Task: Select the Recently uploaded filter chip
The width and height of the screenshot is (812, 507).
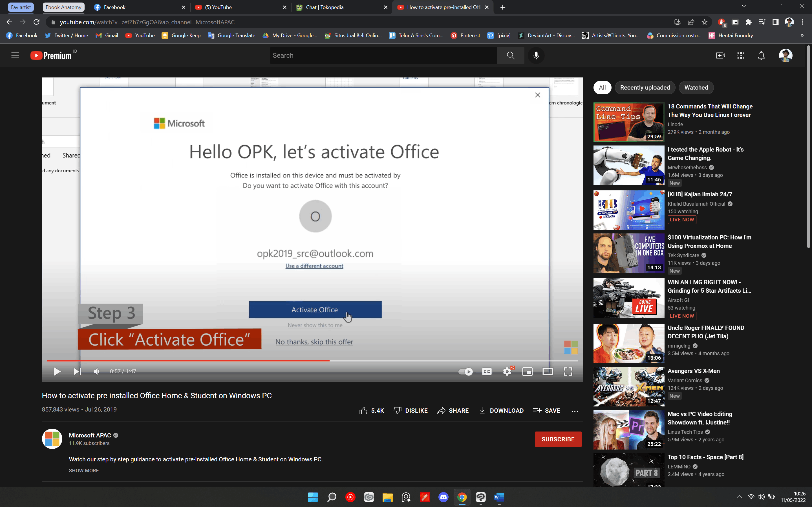Action: coord(645,88)
